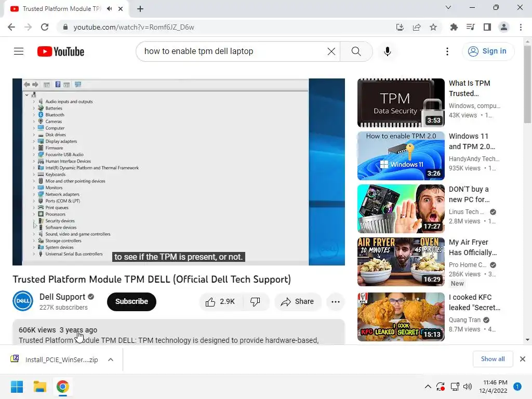Toggle Chrome side panel
The width and height of the screenshot is (532, 399).
[487, 27]
